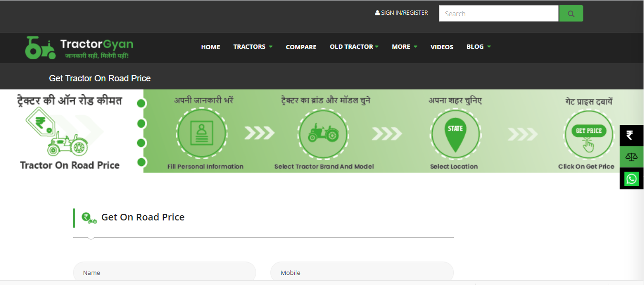Click the Fill Personal Information caption
The width and height of the screenshot is (644, 285).
point(205,166)
